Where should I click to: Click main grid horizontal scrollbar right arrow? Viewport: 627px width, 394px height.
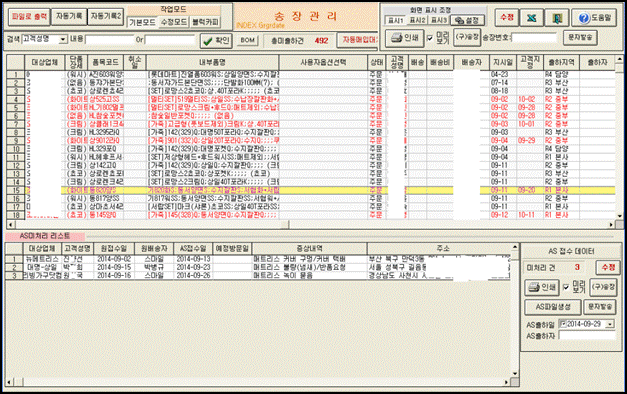(611, 225)
